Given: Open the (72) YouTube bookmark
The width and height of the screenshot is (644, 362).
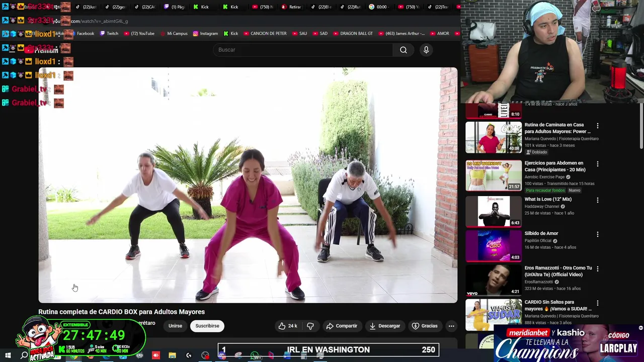Looking at the screenshot, I should click(139, 34).
